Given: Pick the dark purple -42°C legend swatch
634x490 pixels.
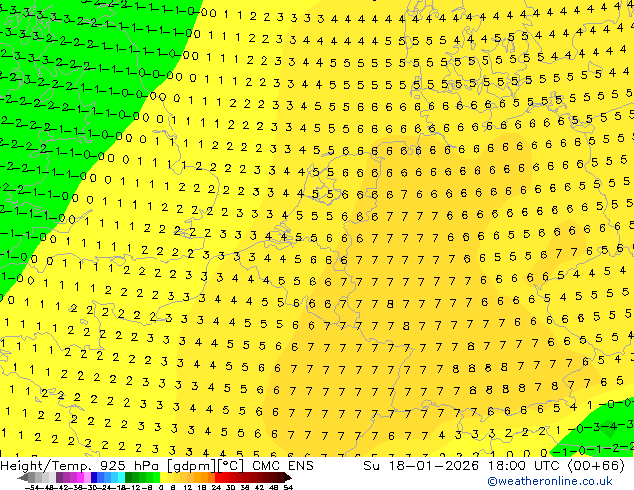Looking at the screenshot, I should pos(59,478).
